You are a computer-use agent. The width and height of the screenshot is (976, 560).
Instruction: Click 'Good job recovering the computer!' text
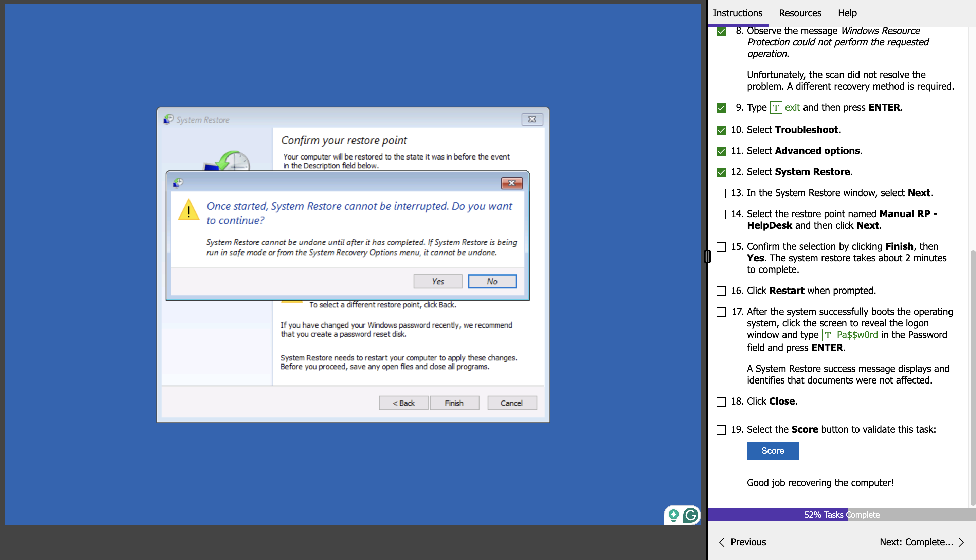click(x=820, y=483)
